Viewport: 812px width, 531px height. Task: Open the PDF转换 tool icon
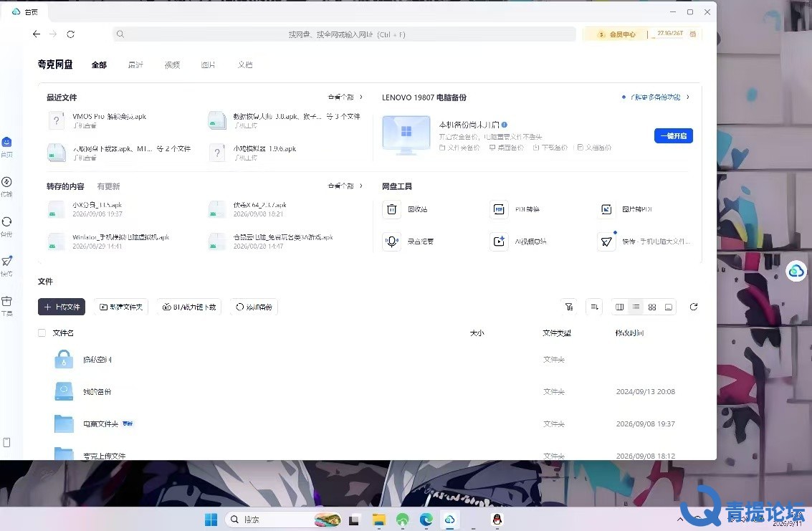pyautogui.click(x=499, y=209)
